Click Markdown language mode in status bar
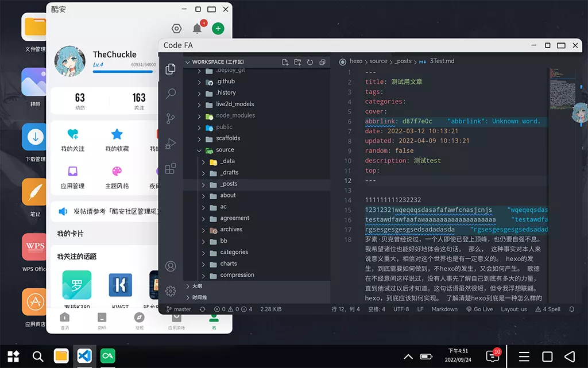 click(x=444, y=309)
